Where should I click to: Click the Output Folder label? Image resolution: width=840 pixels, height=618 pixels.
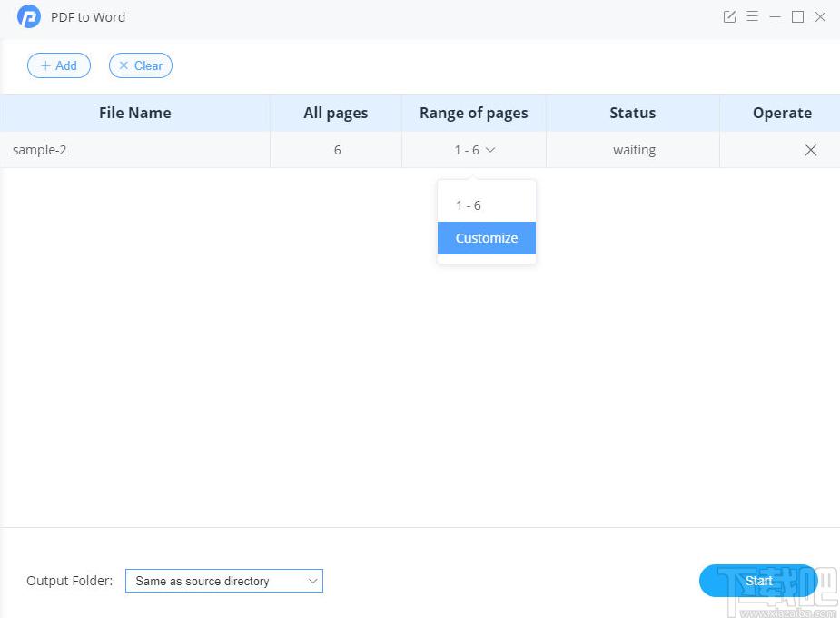coord(70,581)
